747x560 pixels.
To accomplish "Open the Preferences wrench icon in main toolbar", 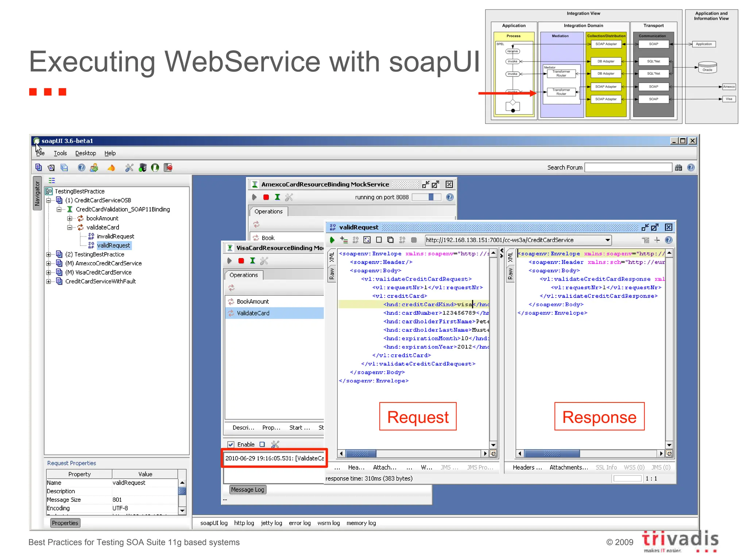I will pos(129,167).
